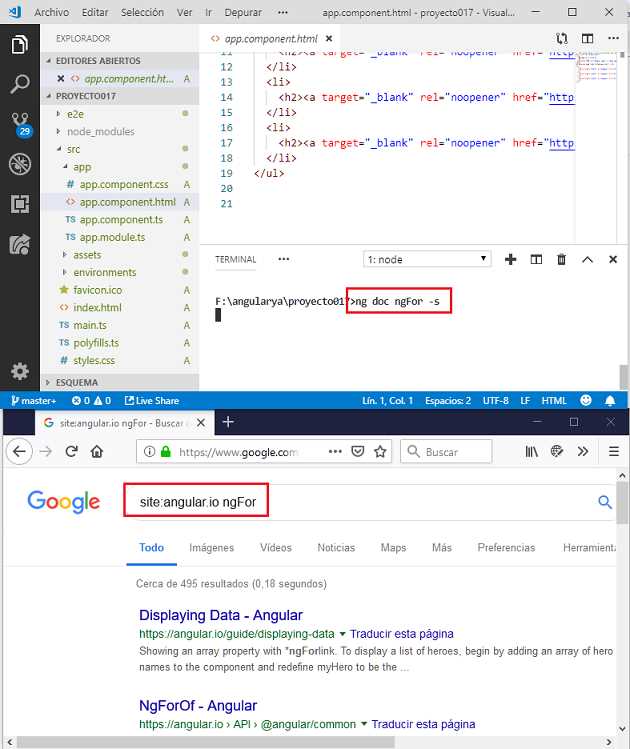Close the app.component.html editor tab
The image size is (630, 749).
coord(329,39)
